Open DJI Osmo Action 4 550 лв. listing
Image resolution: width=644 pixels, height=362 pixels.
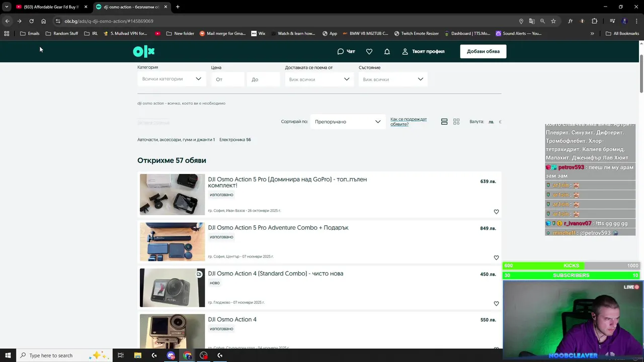pos(232,319)
